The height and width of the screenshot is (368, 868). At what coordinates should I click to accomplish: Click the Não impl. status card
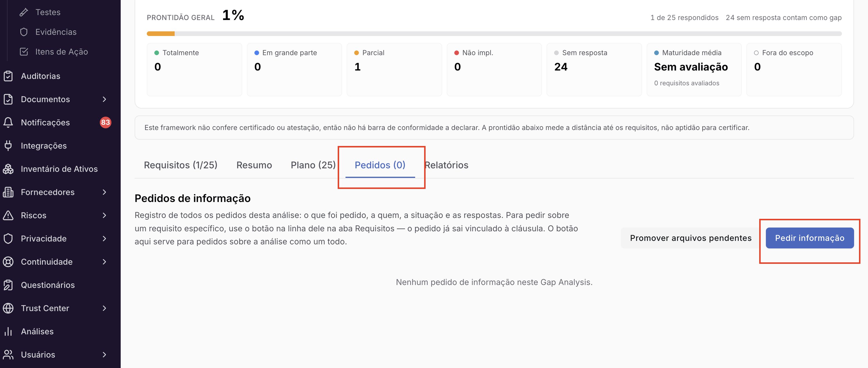[x=494, y=69]
